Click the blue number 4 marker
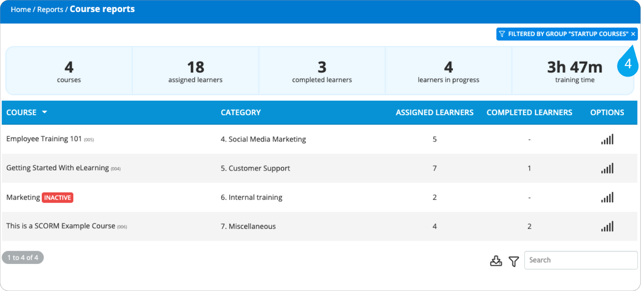The image size is (644, 291). pos(627,64)
